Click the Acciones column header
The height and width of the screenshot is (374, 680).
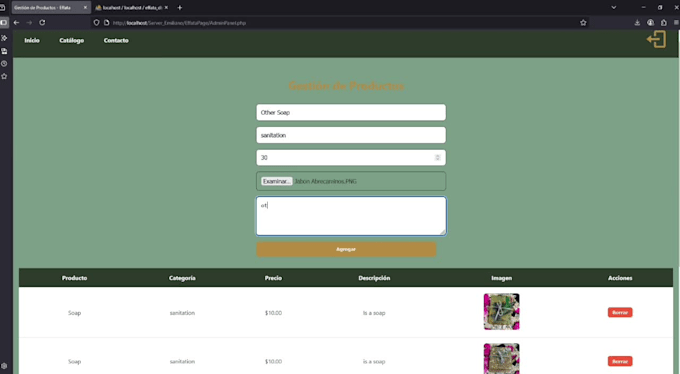click(620, 278)
